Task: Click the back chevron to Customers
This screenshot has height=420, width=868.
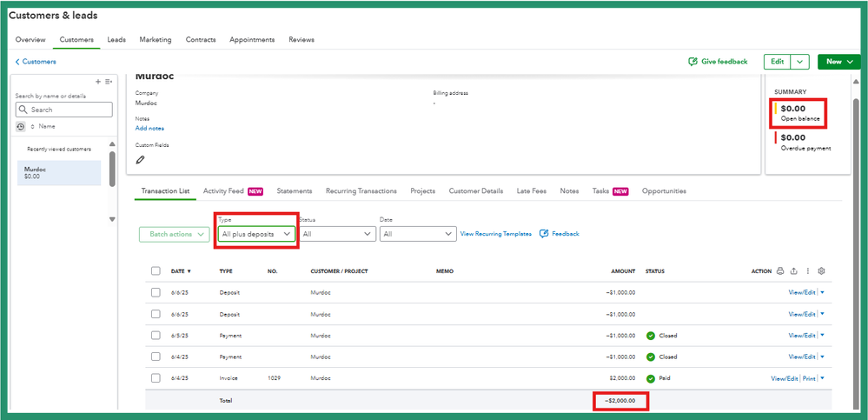Action: (x=17, y=62)
